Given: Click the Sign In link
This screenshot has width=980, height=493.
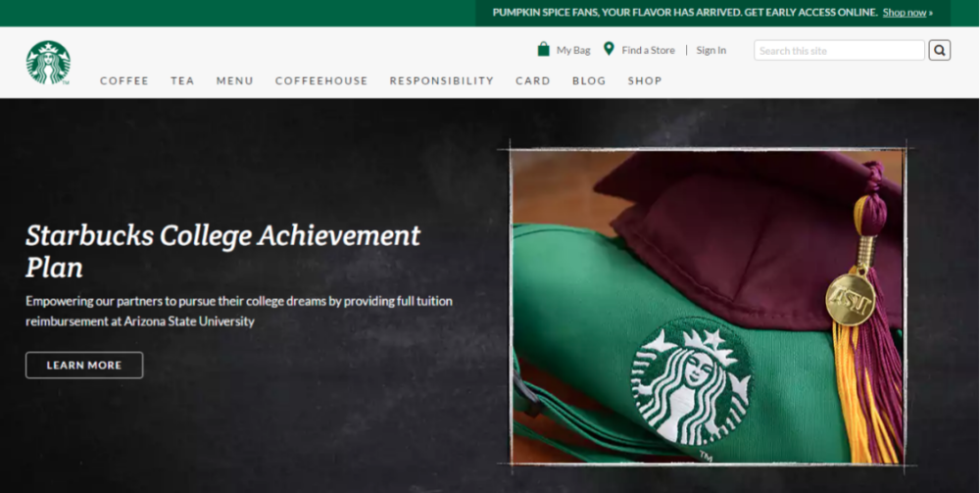Looking at the screenshot, I should coord(711,50).
